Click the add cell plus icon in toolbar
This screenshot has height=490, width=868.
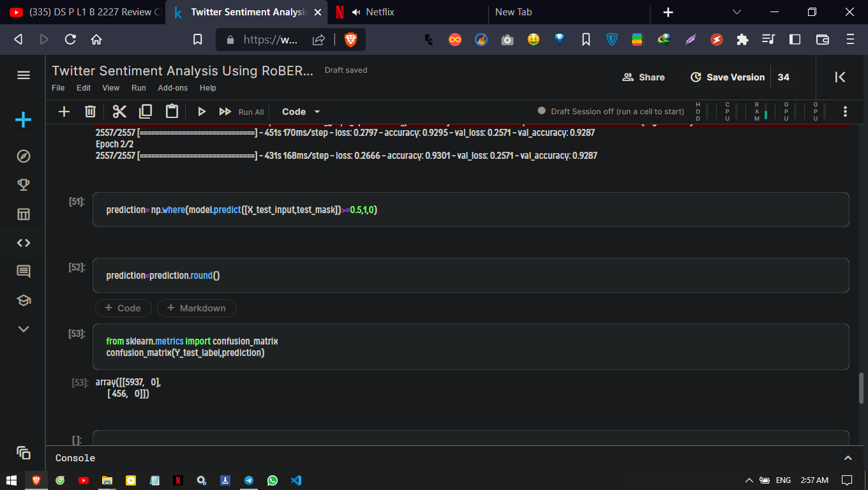(64, 112)
